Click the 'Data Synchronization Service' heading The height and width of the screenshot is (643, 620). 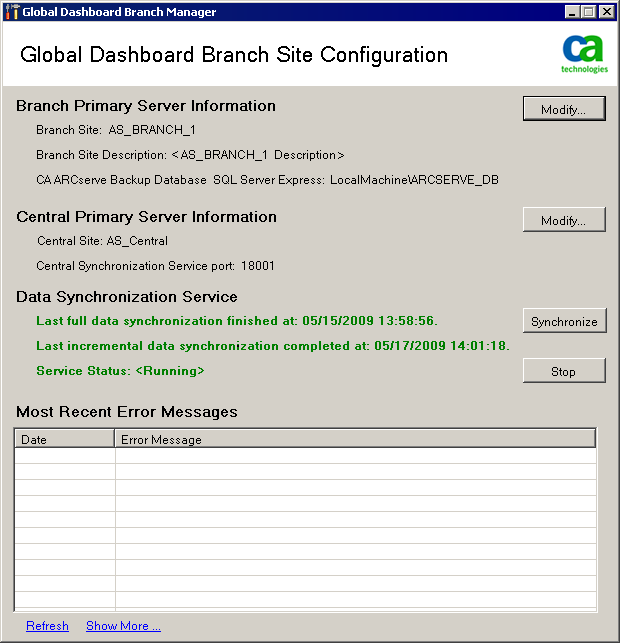(x=127, y=297)
